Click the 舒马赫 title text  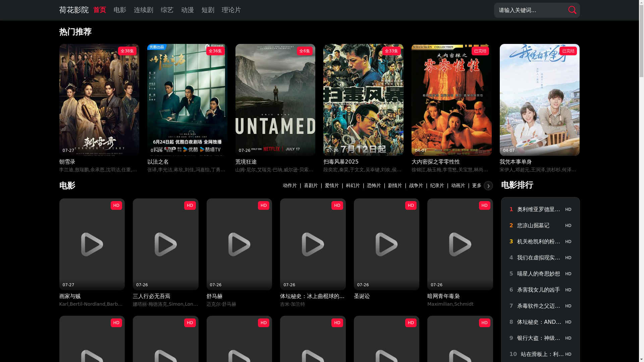click(215, 296)
